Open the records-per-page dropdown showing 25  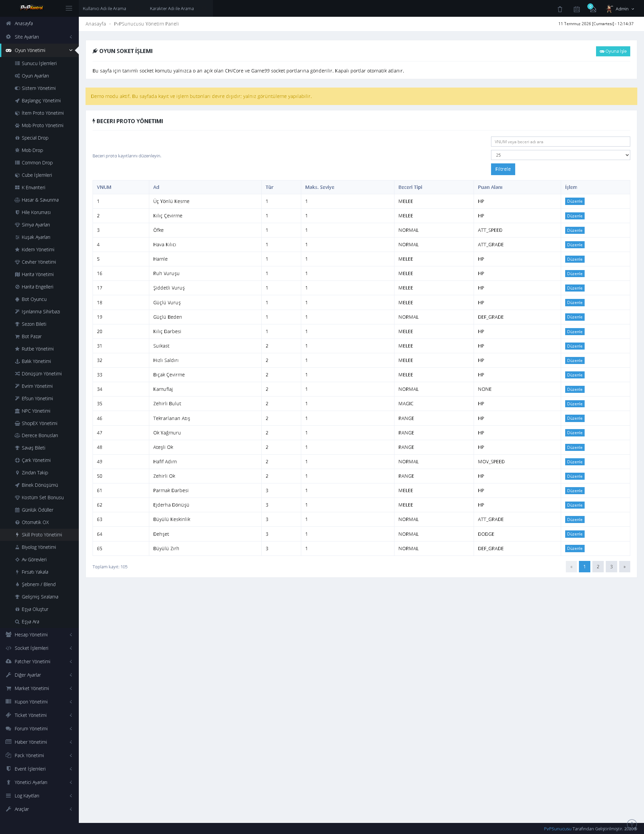560,155
